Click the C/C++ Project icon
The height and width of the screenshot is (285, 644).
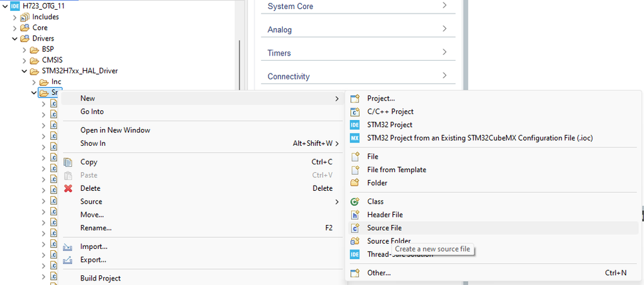pos(355,112)
